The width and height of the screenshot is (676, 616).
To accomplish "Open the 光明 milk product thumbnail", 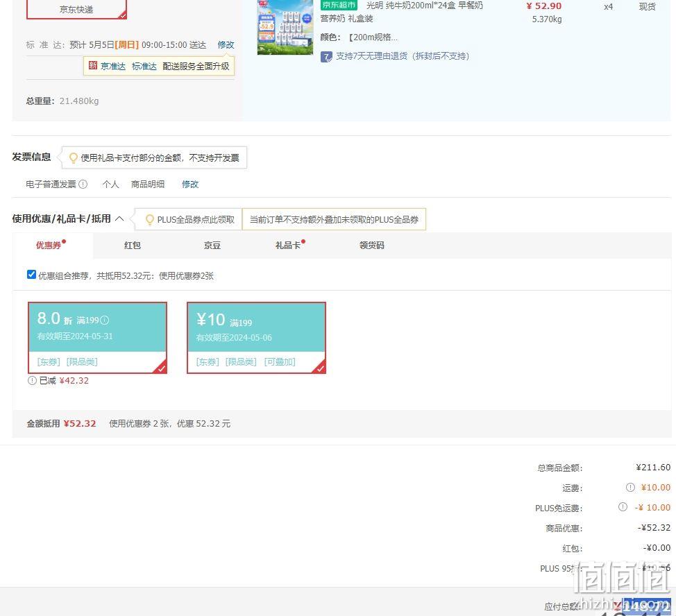I will pos(285,27).
